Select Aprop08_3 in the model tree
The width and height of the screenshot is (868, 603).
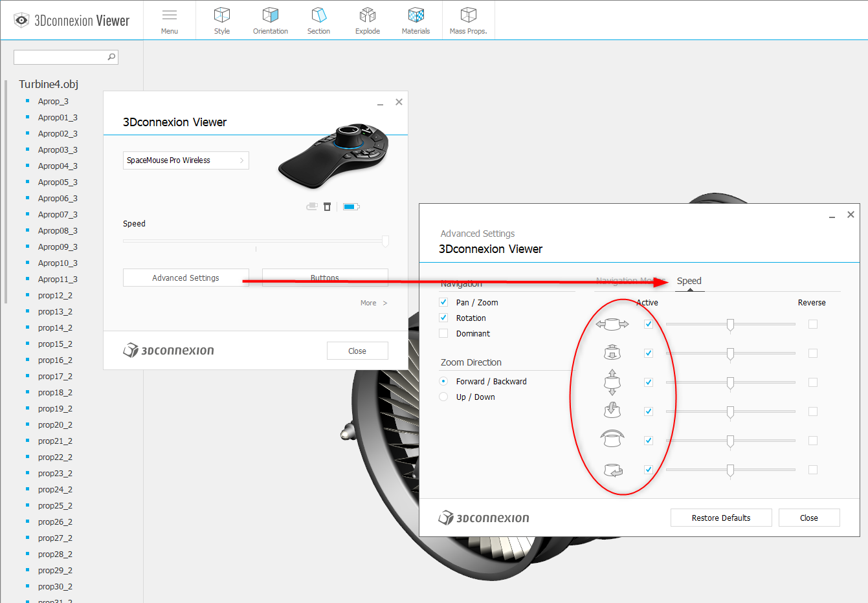[58, 230]
